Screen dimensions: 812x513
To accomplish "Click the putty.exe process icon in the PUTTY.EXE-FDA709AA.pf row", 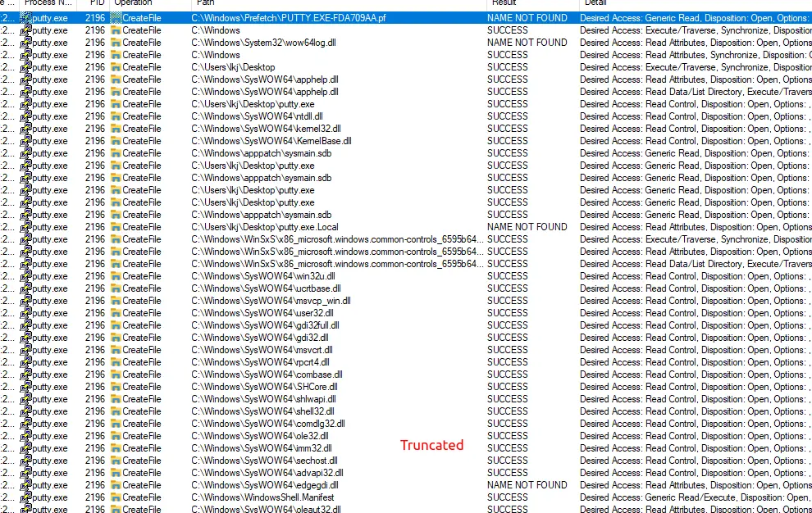I will point(25,17).
